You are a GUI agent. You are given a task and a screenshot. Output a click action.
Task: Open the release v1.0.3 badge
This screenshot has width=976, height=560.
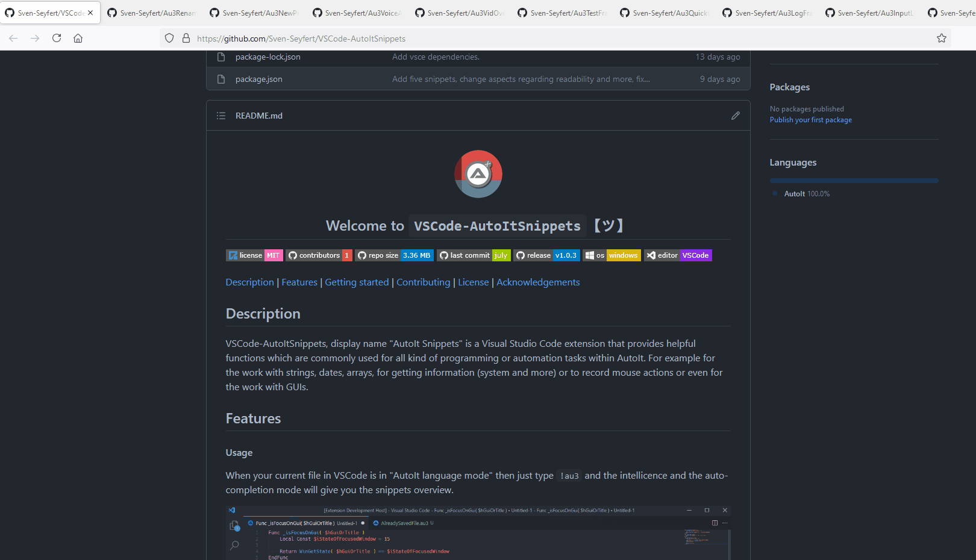pos(546,255)
